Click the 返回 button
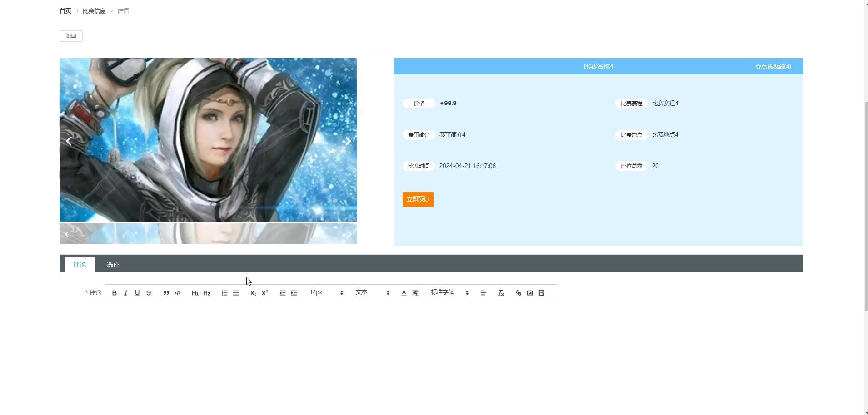868x415 pixels. 71,36
